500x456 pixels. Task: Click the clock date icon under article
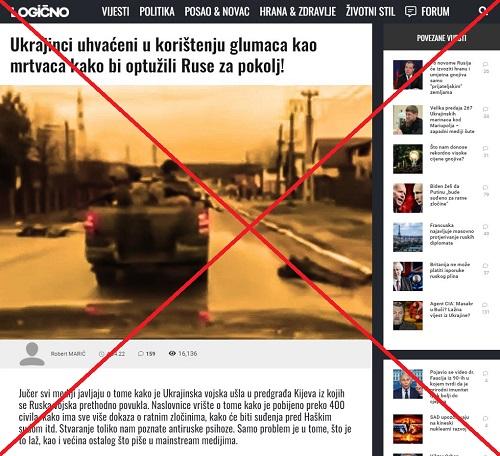pos(102,354)
